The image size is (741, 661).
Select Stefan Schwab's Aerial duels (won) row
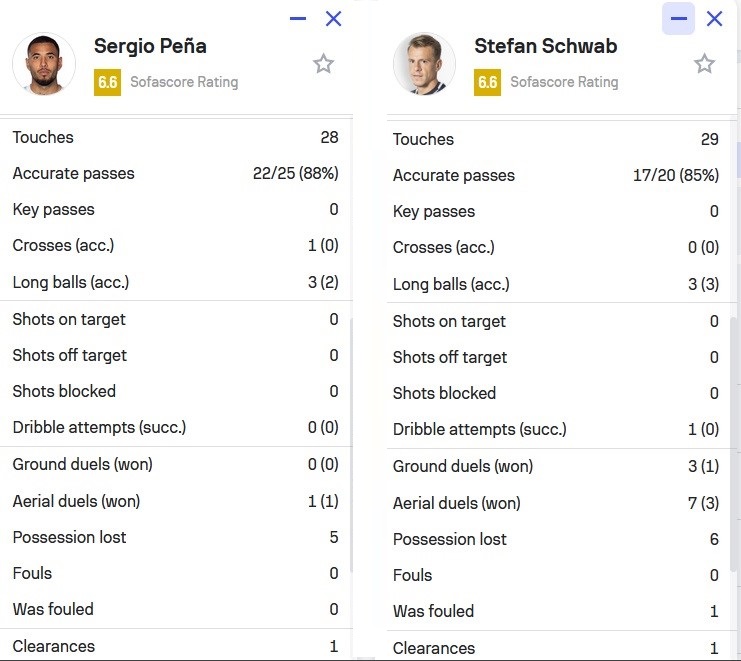point(555,503)
